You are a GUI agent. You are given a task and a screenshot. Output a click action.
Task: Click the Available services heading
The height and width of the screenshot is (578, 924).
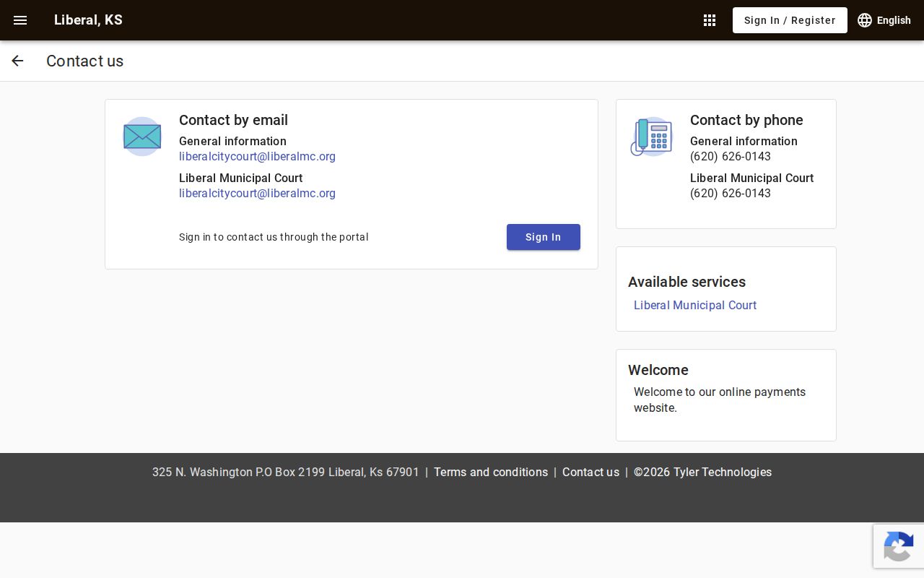coord(687,282)
